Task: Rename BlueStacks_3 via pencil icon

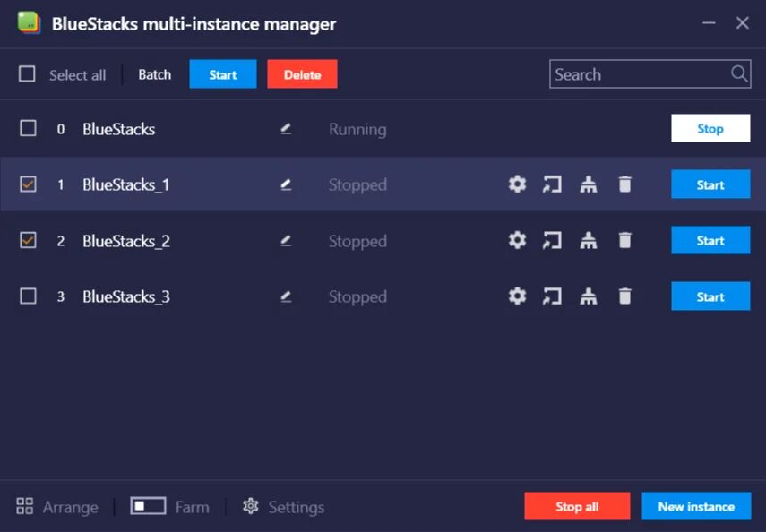Action: tap(286, 296)
